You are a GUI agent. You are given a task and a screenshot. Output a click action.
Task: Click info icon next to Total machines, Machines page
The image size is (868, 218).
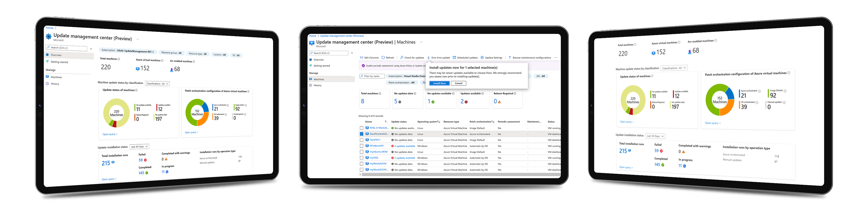coord(380,94)
